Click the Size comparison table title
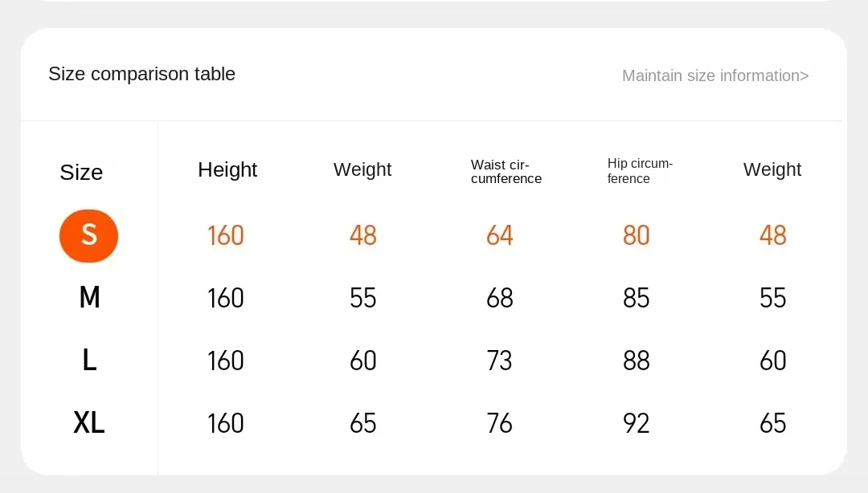This screenshot has width=868, height=493. (x=141, y=74)
